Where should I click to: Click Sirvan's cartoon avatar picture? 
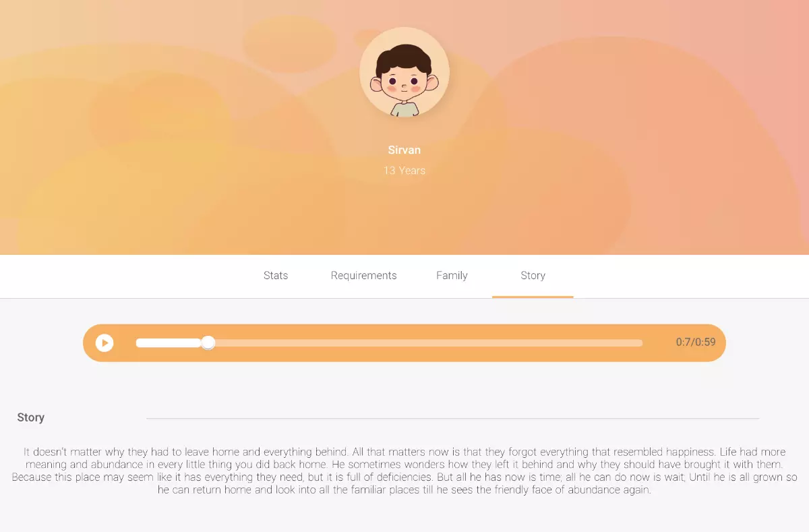pyautogui.click(x=404, y=72)
